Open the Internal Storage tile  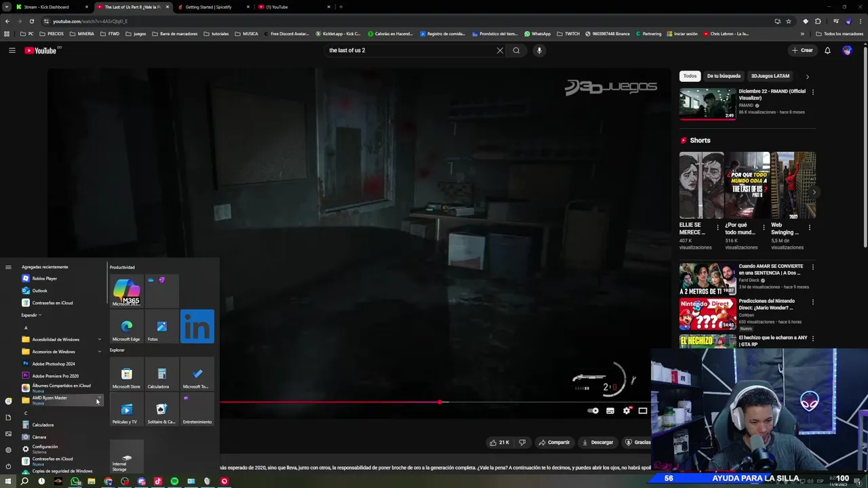pos(126,457)
